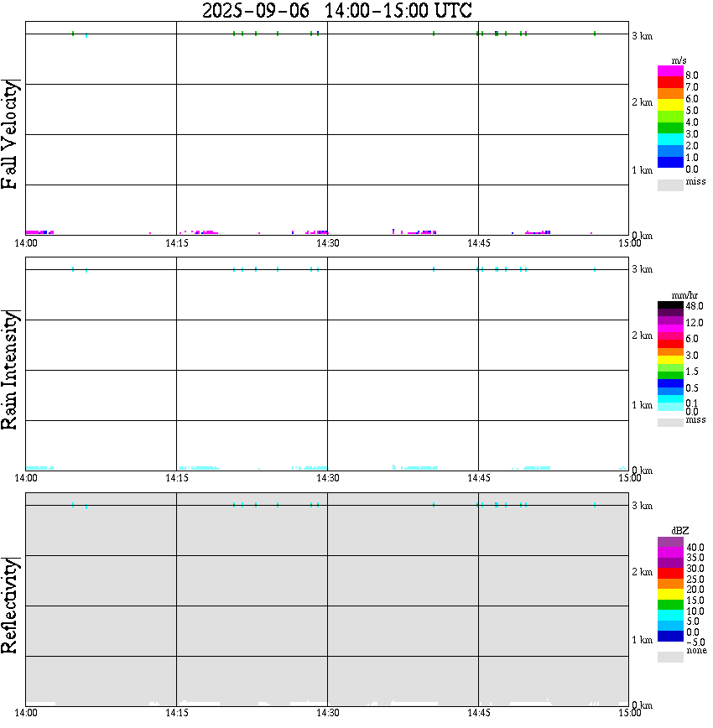This screenshot has height=728, width=713.
Task: Click the '2 km' height label of the Fall Velocity panel
Action: coord(642,102)
